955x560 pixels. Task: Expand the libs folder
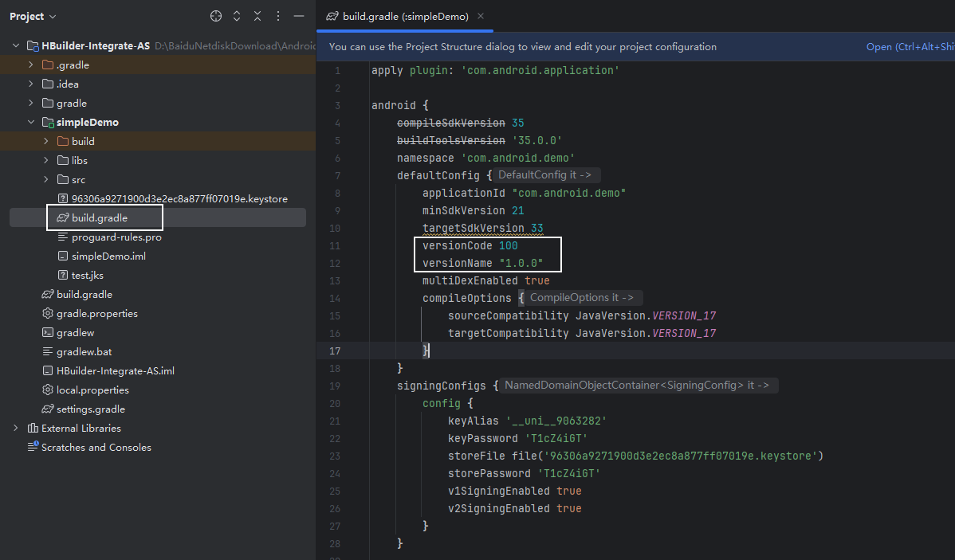(x=46, y=161)
